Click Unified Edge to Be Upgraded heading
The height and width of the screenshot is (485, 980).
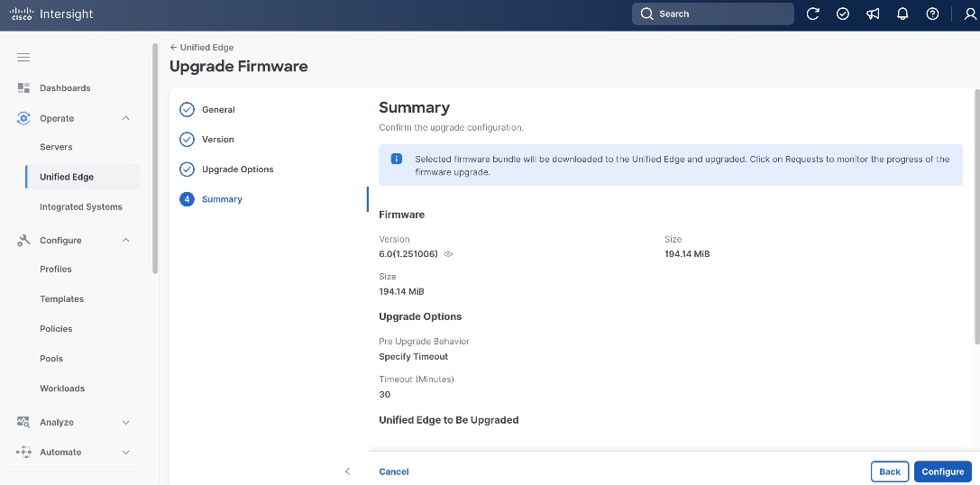tap(449, 420)
